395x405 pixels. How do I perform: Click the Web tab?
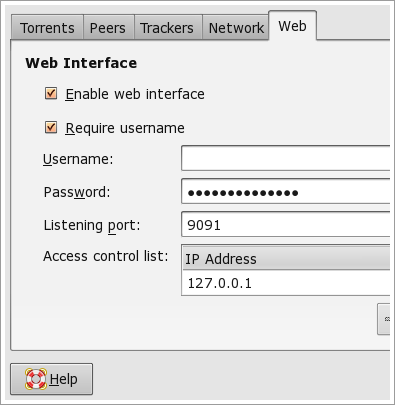coord(292,26)
